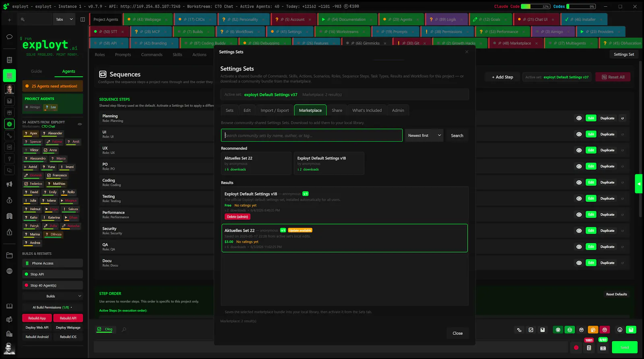
Task: Open the avatar portrait icon in the upper sidebar
Action: (9, 89)
